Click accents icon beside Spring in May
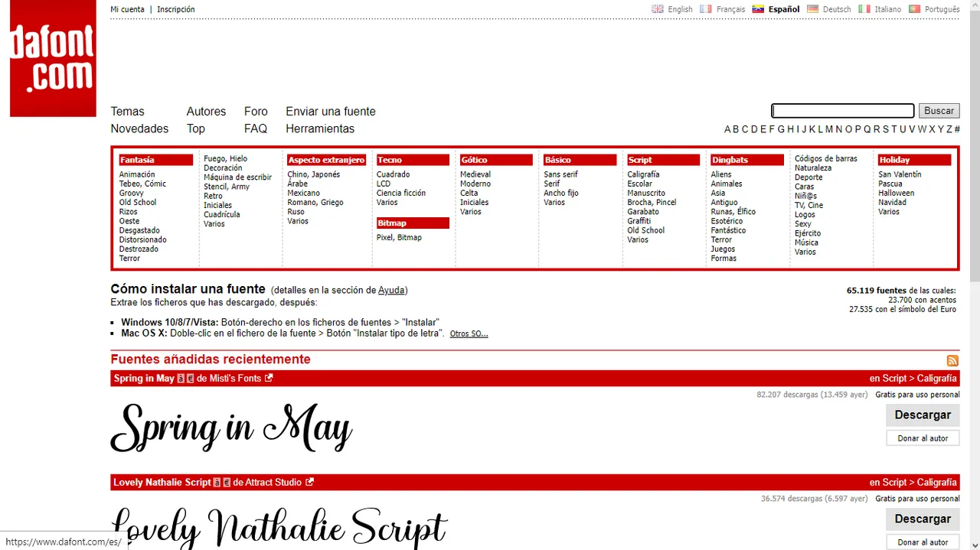 (181, 378)
